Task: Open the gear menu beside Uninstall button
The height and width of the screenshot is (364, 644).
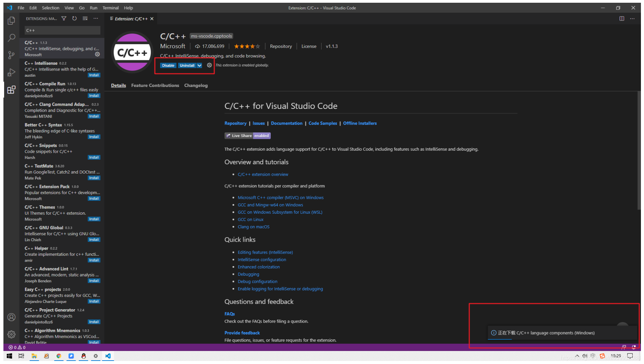Action: 209,65
